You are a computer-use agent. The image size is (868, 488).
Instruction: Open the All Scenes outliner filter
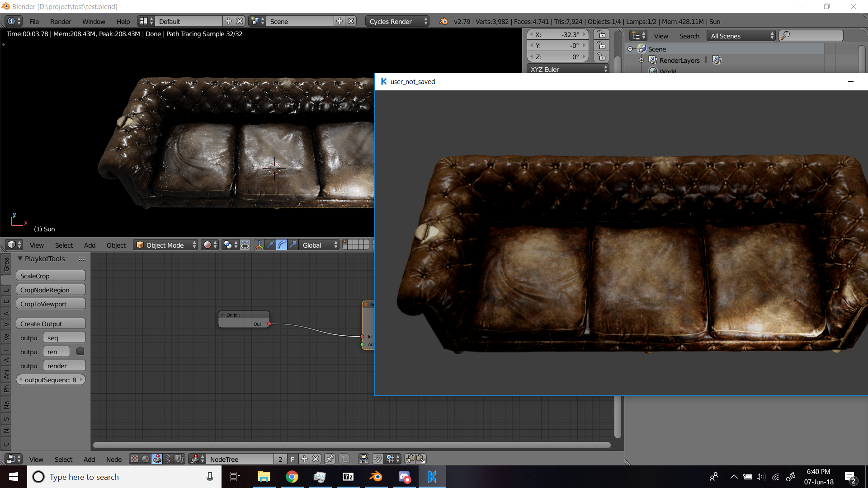[741, 36]
